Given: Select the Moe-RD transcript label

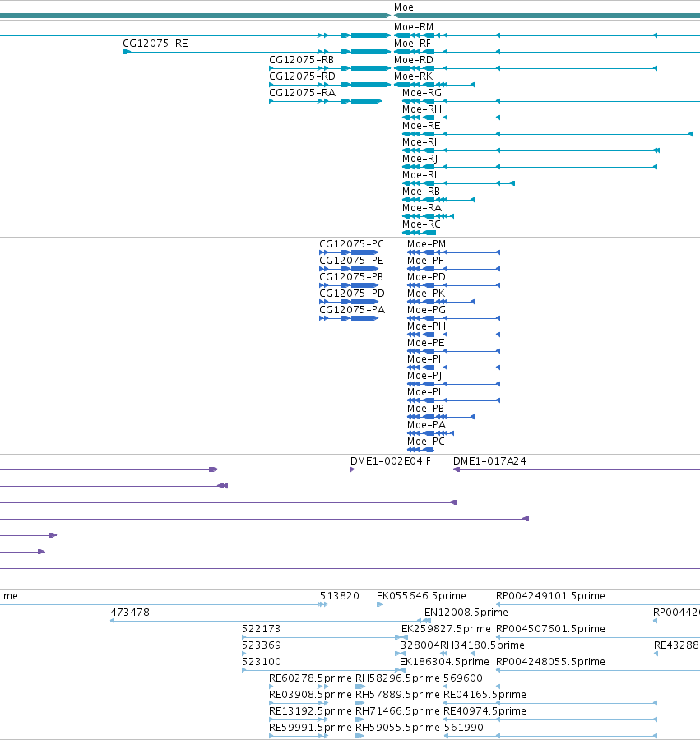Looking at the screenshot, I should pos(414,60).
